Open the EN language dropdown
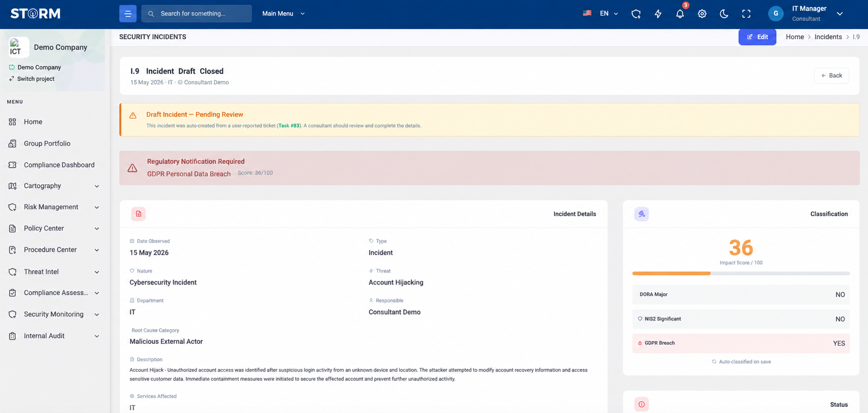Image resolution: width=868 pixels, height=413 pixels. click(609, 13)
